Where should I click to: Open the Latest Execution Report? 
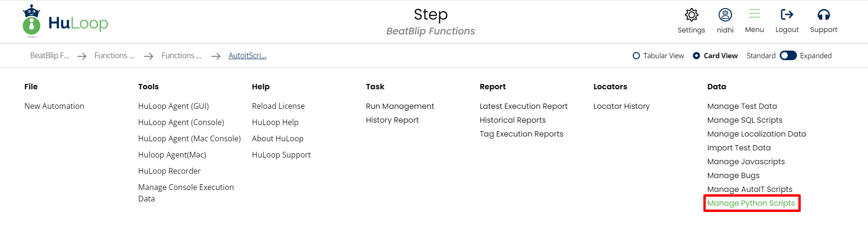(523, 106)
